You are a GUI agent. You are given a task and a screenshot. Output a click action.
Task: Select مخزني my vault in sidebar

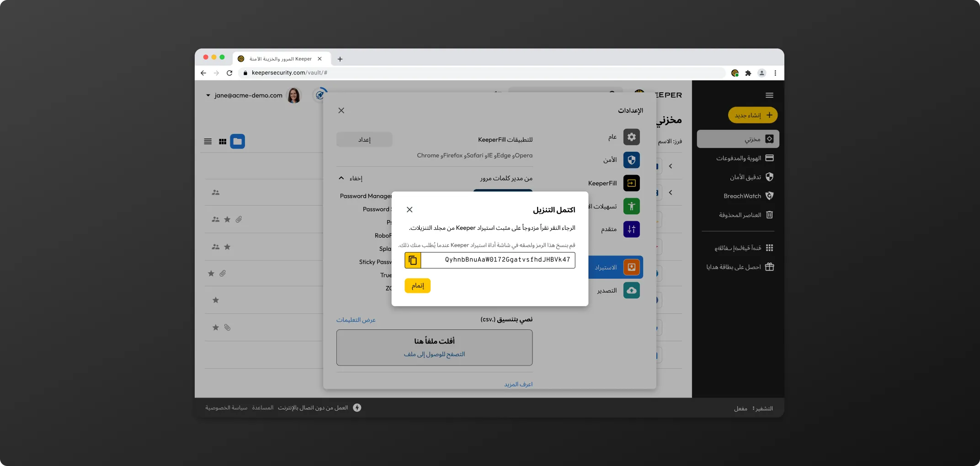coord(738,139)
